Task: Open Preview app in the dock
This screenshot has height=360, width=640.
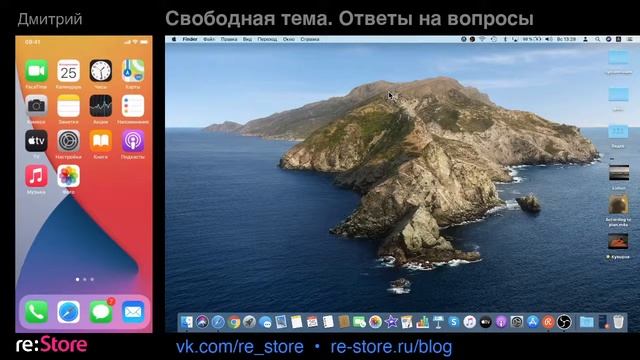Action: [281, 322]
